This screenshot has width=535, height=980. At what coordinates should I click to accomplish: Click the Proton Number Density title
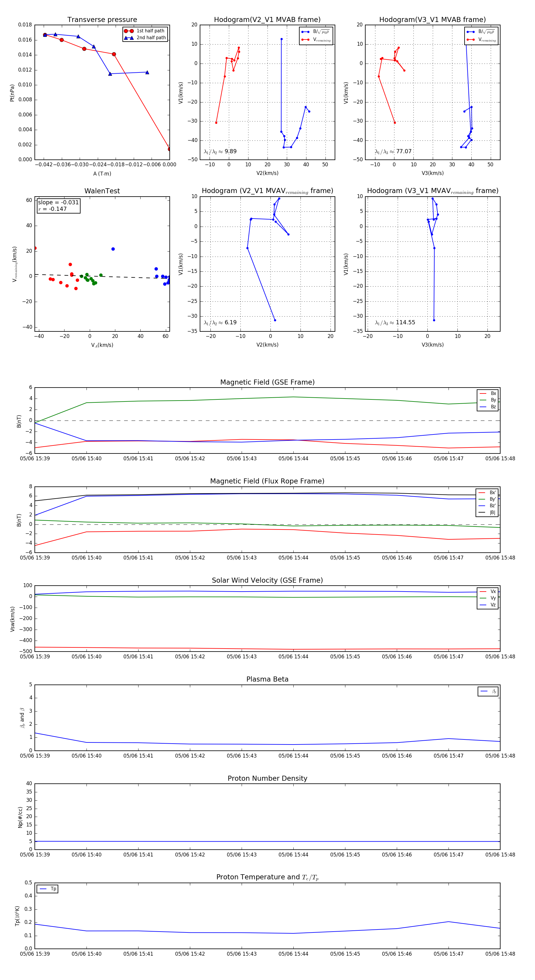pyautogui.click(x=267, y=778)
